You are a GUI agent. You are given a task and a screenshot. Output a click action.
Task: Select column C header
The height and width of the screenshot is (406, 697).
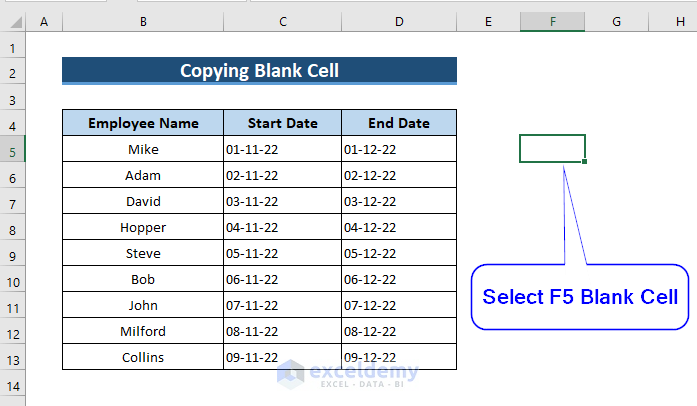[282, 21]
